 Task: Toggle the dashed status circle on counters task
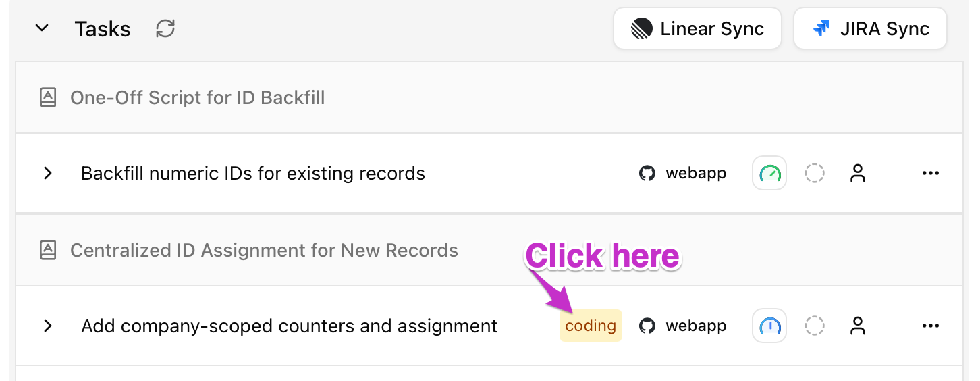click(815, 326)
